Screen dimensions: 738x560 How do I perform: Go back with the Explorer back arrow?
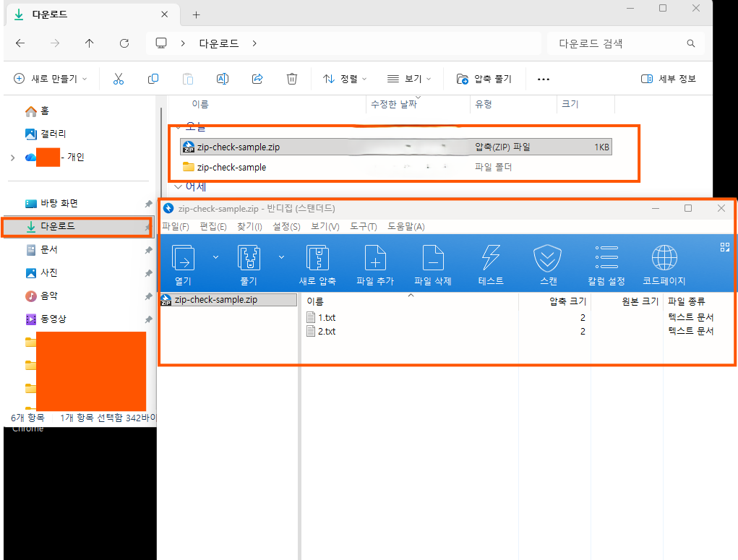tap(20, 43)
